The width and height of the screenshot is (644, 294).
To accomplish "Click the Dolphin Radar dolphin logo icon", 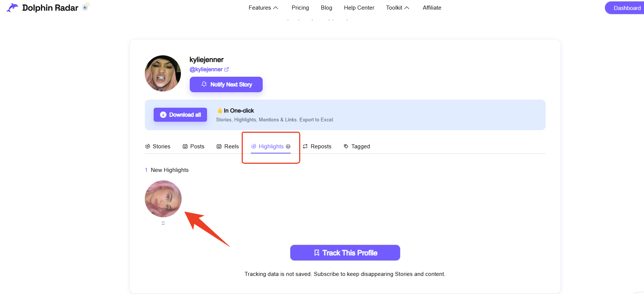I will 13,8.
